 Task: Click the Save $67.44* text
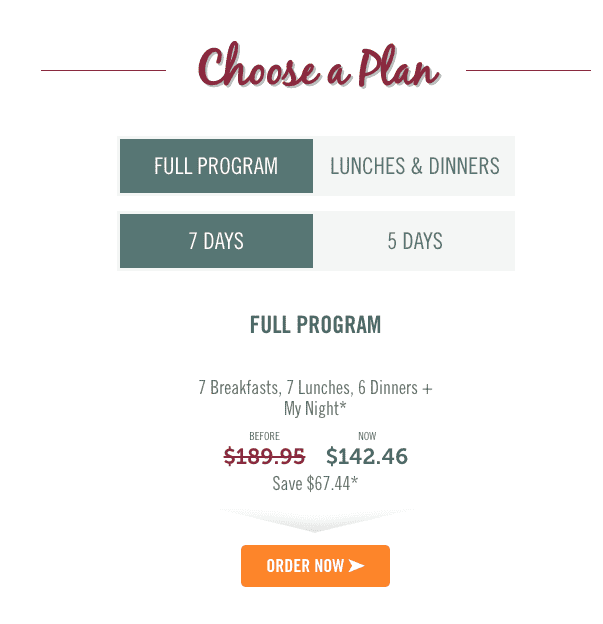click(x=315, y=484)
